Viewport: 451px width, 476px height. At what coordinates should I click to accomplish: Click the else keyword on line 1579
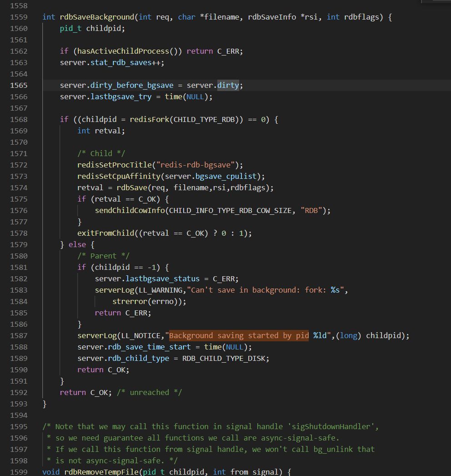click(x=77, y=245)
